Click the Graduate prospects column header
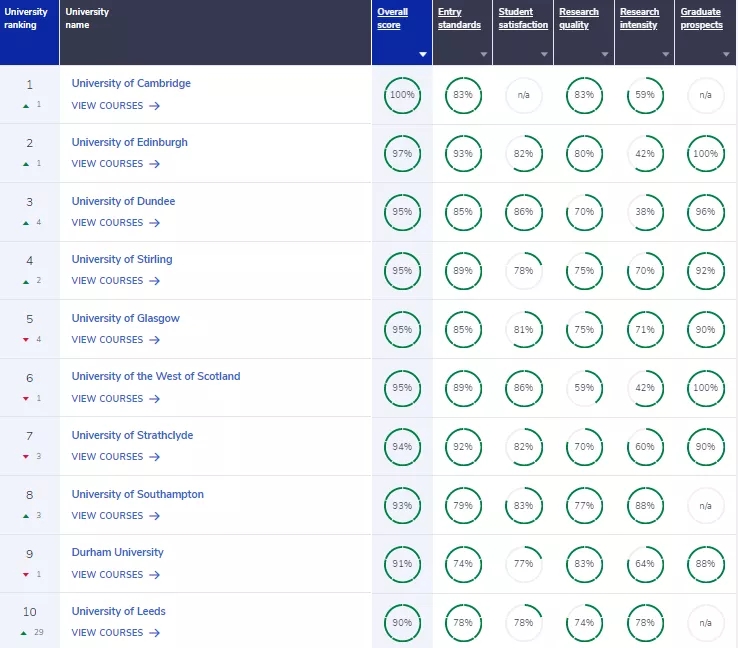The height and width of the screenshot is (648, 738). pos(701,18)
